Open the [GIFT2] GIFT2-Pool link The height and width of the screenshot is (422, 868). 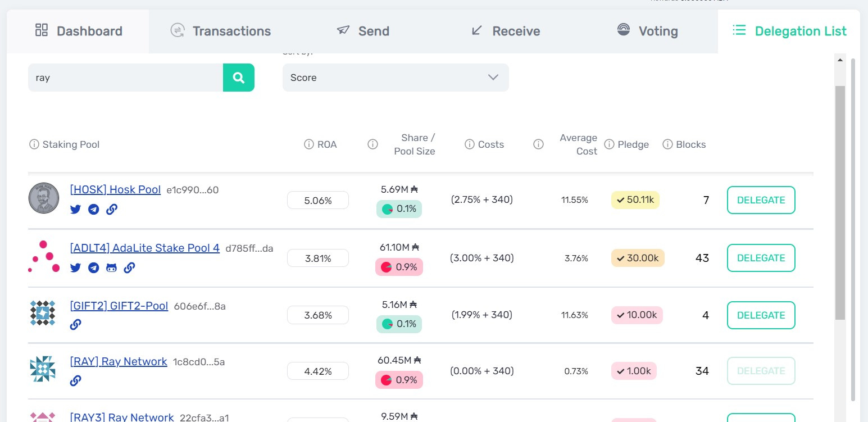coord(119,306)
